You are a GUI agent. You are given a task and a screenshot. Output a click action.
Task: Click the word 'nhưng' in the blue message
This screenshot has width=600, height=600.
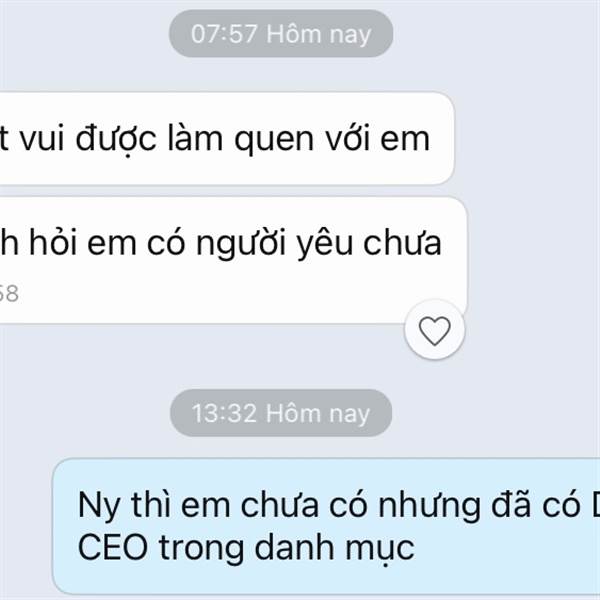point(429,506)
